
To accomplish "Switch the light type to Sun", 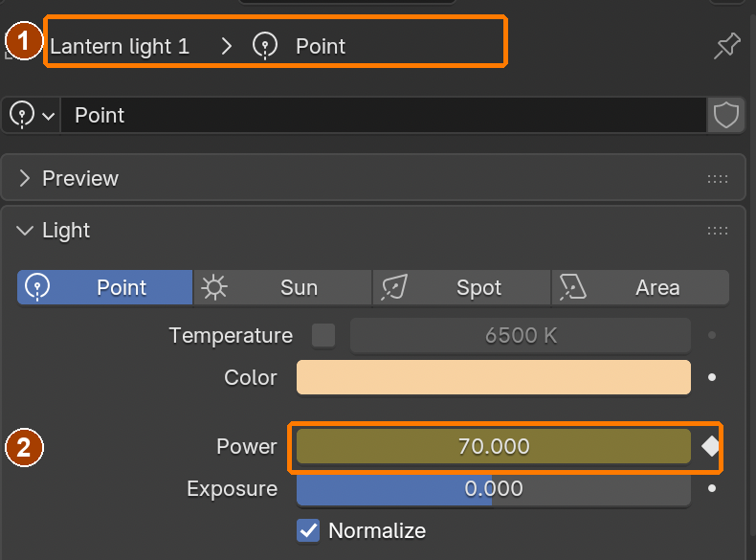I will click(282, 287).
